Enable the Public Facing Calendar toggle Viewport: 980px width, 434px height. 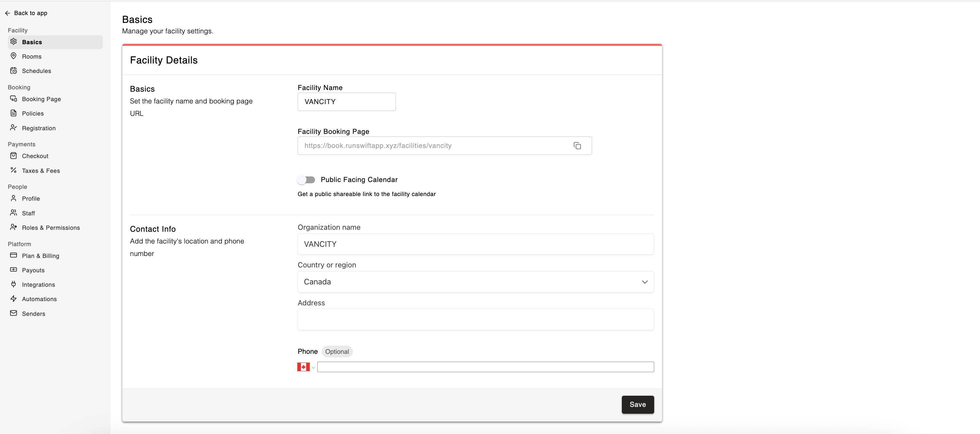[306, 180]
